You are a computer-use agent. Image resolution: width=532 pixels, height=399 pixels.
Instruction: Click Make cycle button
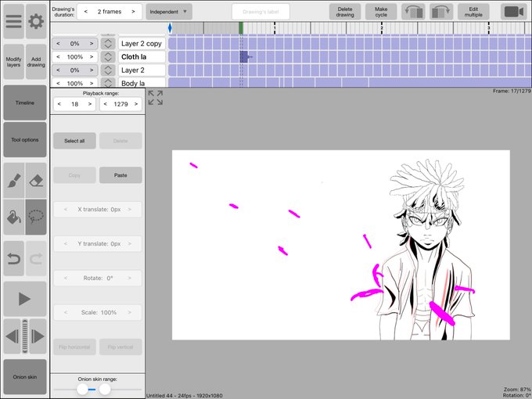[381, 12]
